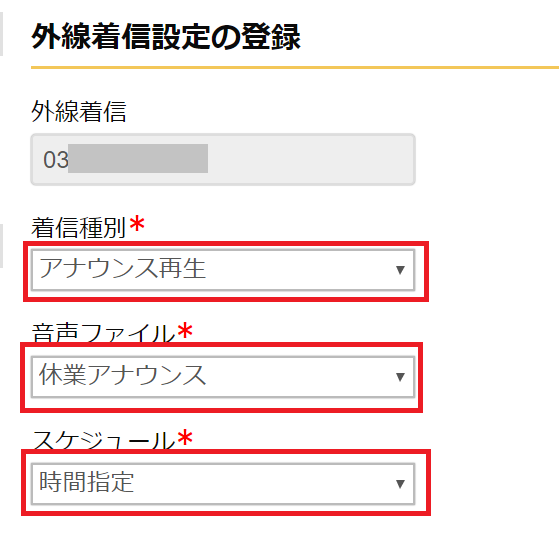
Task: Click the red asterisk beside スケジュール
Action: 185,437
